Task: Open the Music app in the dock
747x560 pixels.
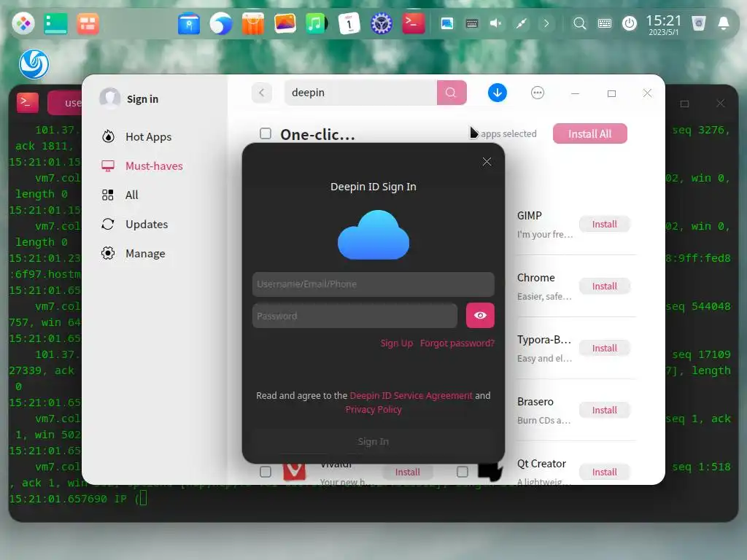Action: [317, 23]
